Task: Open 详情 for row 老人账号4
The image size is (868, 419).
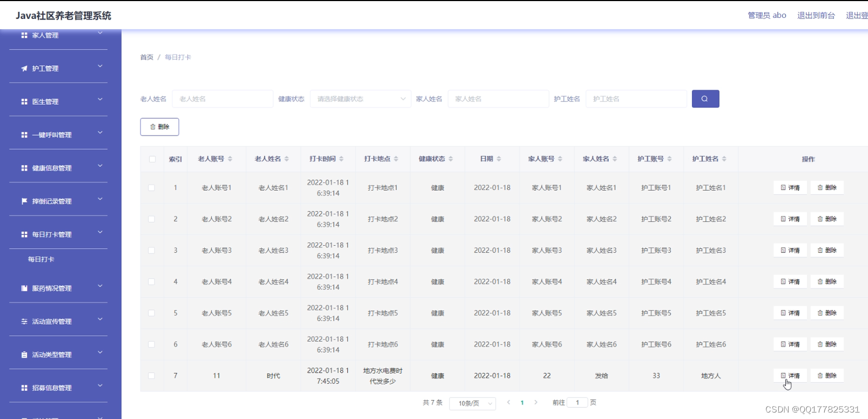Action: (x=790, y=282)
